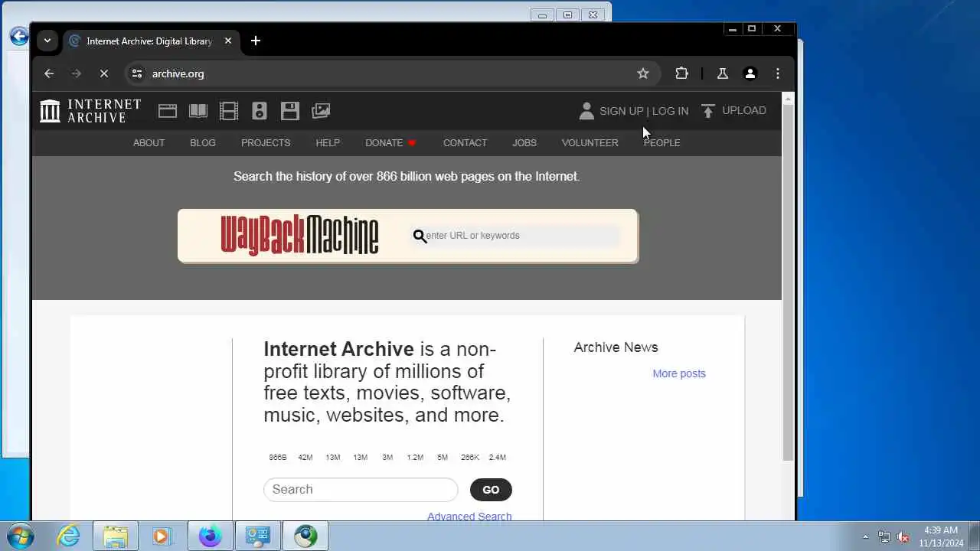
Task: Close the Internet Archive tab
Action: pyautogui.click(x=228, y=41)
